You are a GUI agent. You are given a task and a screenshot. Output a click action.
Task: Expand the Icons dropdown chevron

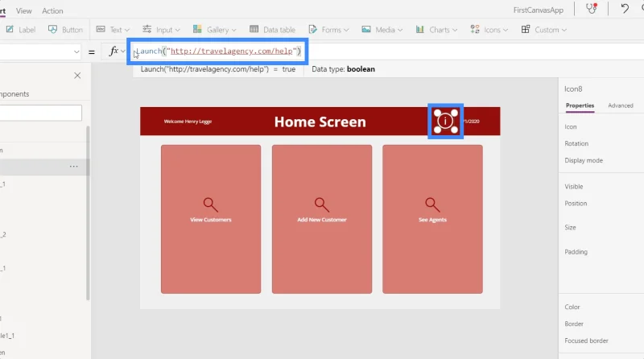pos(506,30)
